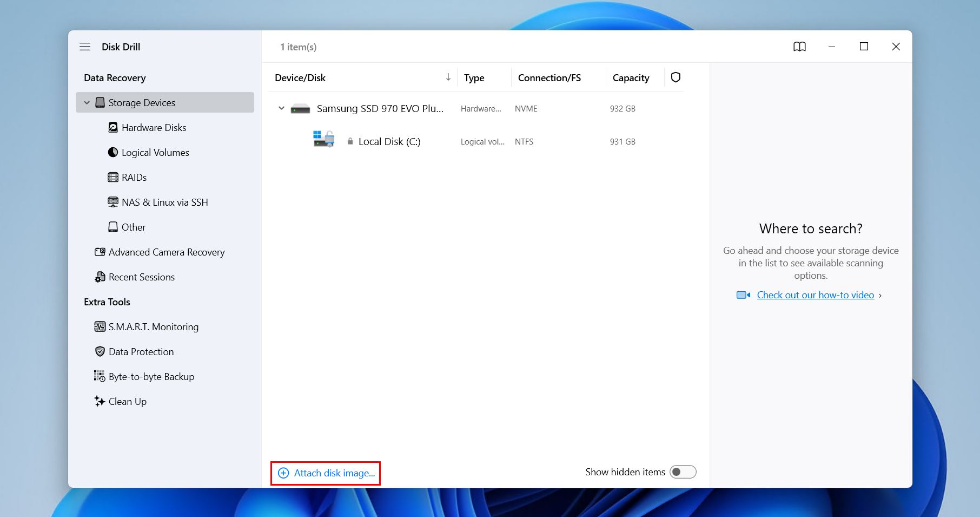Open the hamburger menu
This screenshot has width=980, height=517.
click(85, 47)
